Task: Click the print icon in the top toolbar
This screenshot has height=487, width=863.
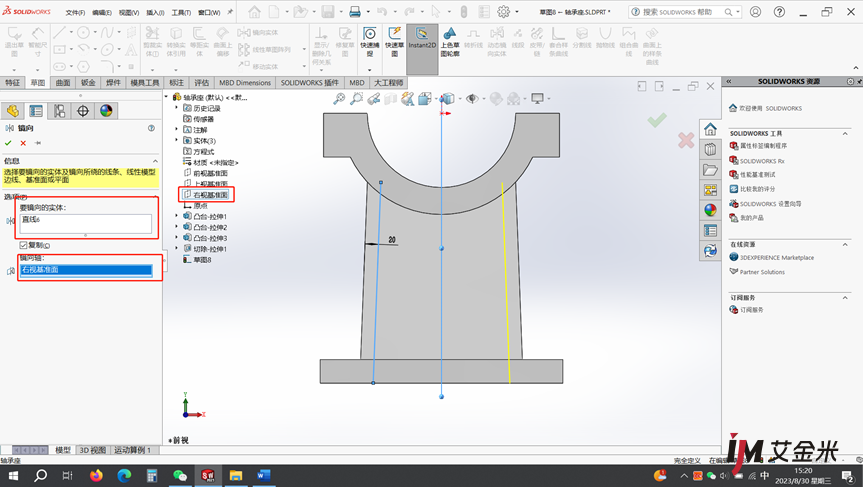Action: point(355,12)
